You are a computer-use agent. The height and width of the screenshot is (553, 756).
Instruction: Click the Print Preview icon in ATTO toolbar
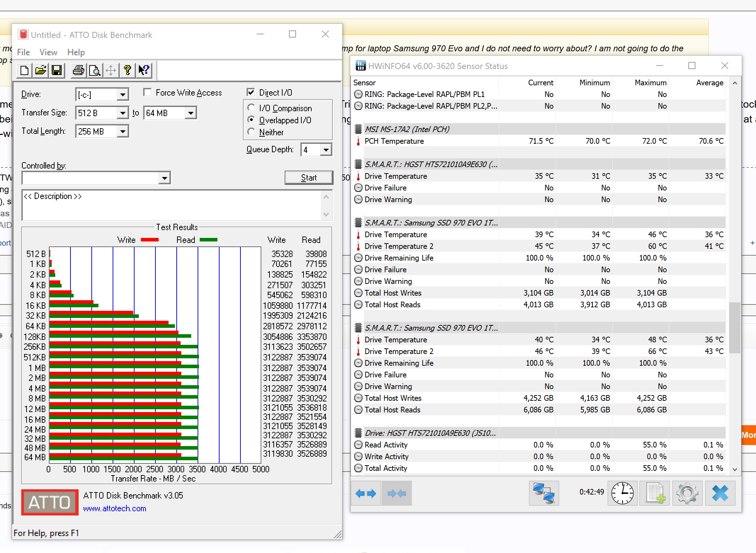[x=95, y=70]
